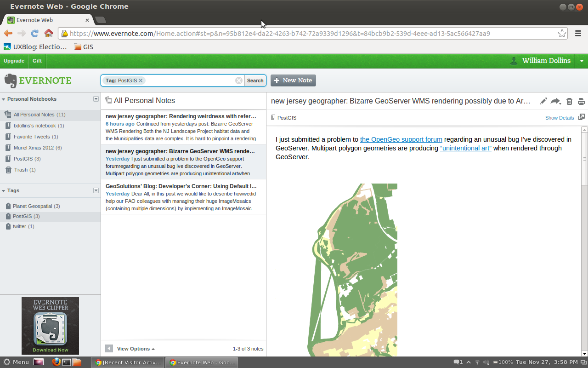Image resolution: width=588 pixels, height=368 pixels.
Task: Create a New Note
Action: point(293,80)
